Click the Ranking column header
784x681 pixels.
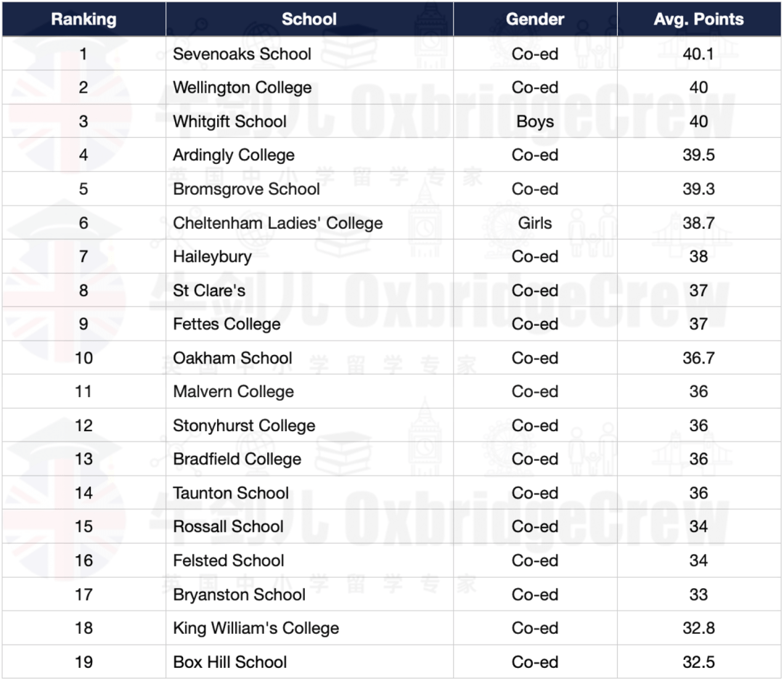tap(83, 19)
